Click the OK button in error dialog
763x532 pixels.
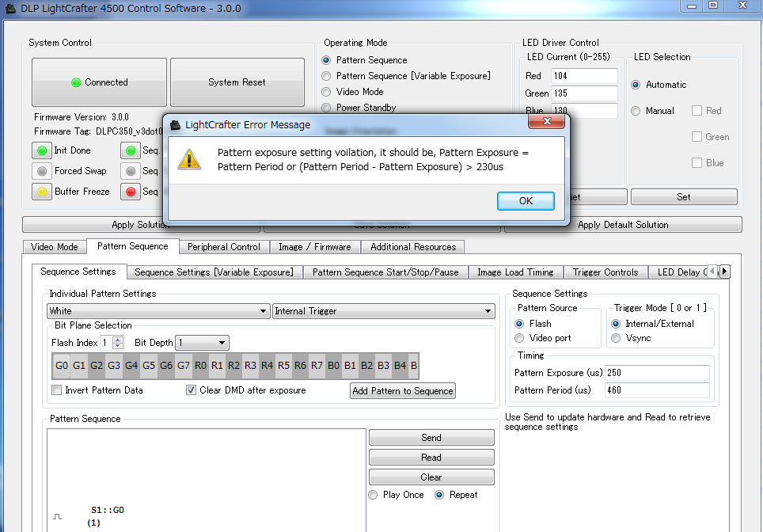coord(526,200)
